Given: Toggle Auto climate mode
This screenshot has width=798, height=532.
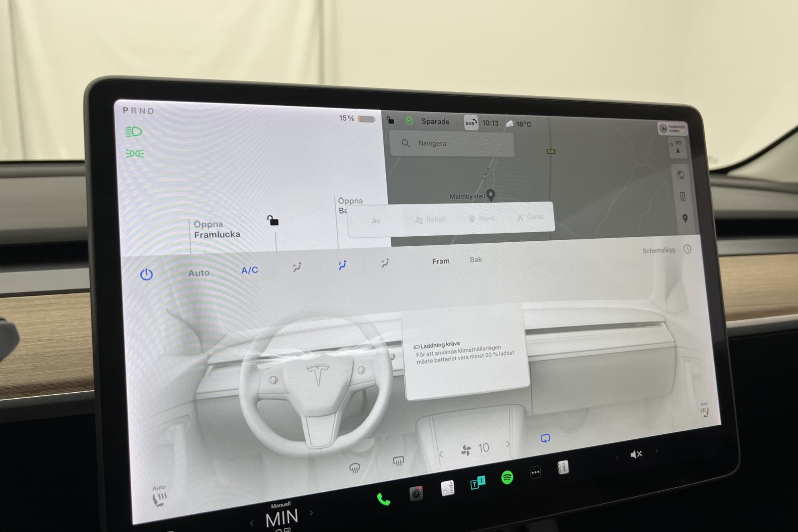Looking at the screenshot, I should coord(199,273).
